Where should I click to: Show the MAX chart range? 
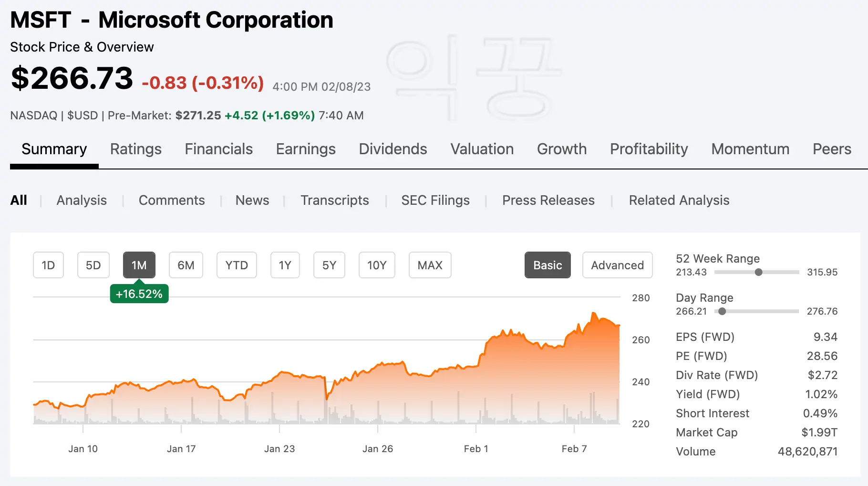point(430,265)
